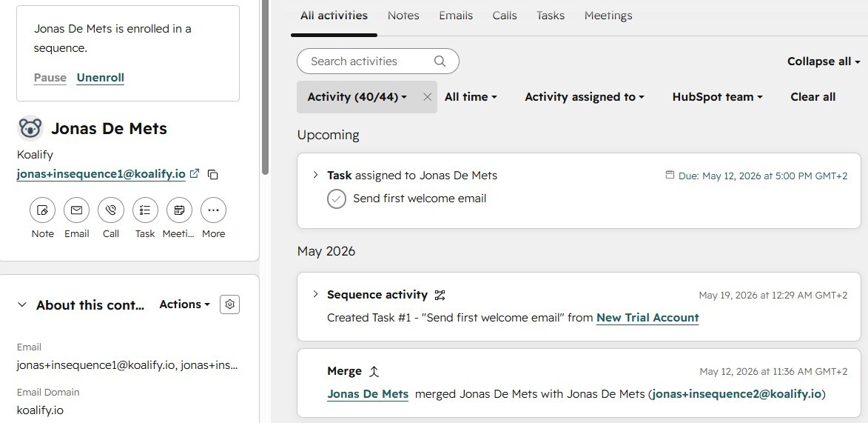Image resolution: width=868 pixels, height=423 pixels.
Task: Remove the Activity filter with X
Action: point(428,97)
